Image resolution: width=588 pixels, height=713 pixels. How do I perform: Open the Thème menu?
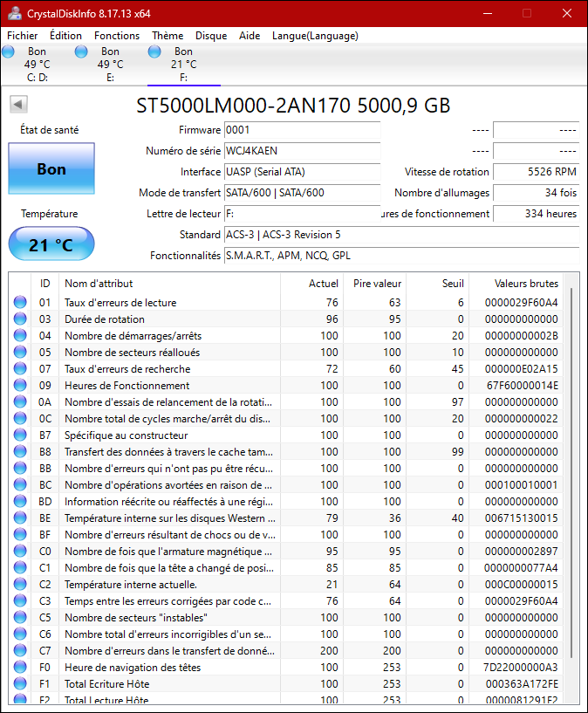[x=168, y=36]
